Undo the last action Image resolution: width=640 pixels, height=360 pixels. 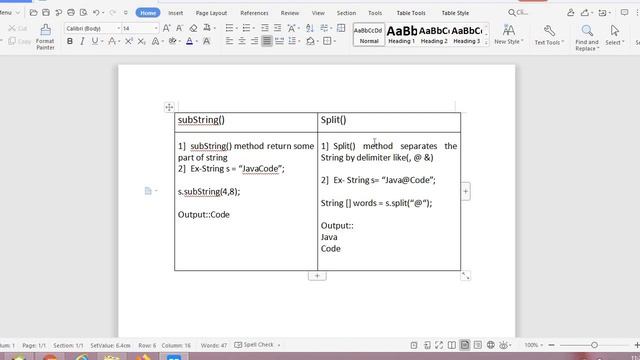click(x=96, y=13)
